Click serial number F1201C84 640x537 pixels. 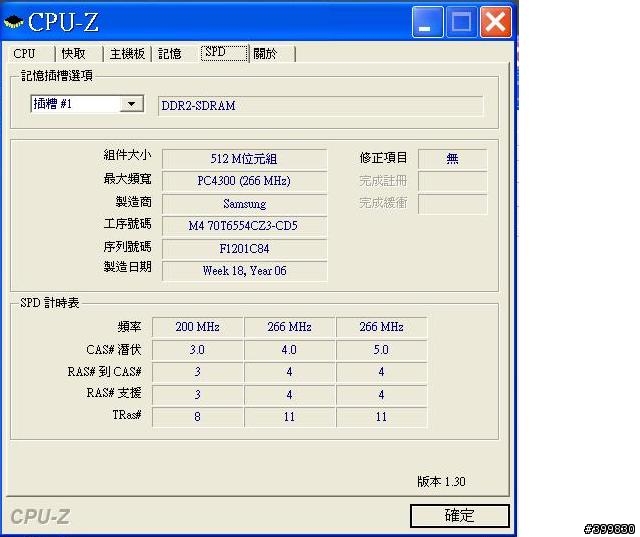[x=244, y=249]
